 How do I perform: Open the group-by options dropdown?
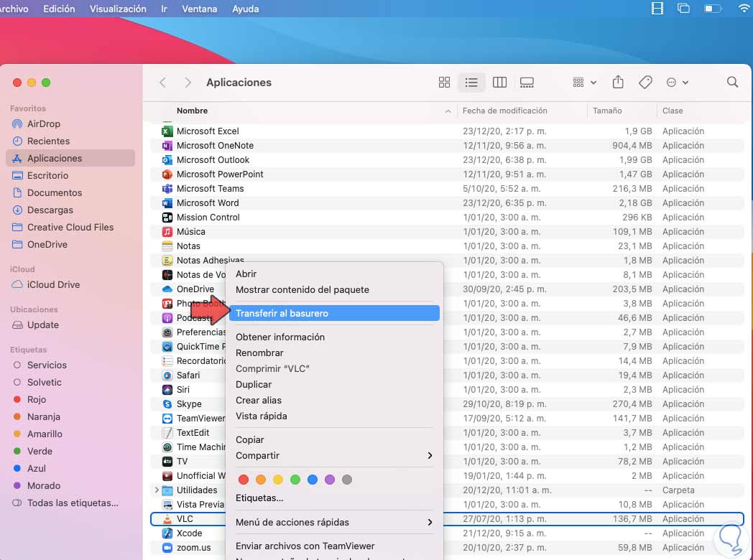(x=584, y=83)
